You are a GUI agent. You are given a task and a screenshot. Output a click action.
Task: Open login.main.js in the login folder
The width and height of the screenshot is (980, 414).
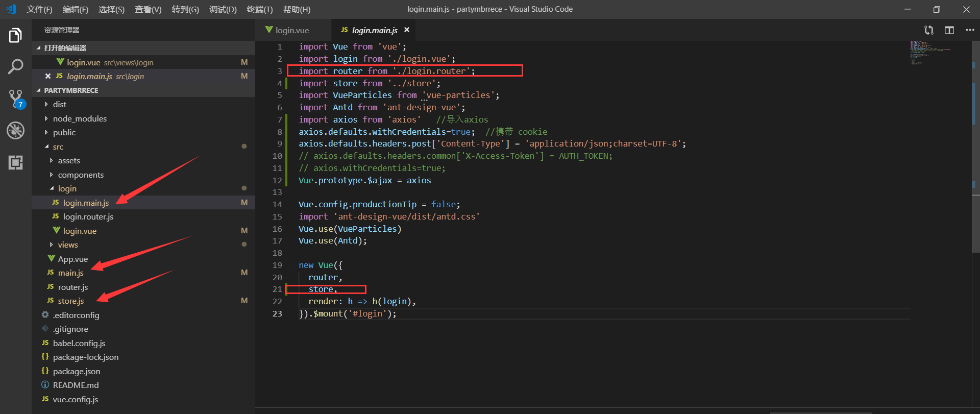143,203
